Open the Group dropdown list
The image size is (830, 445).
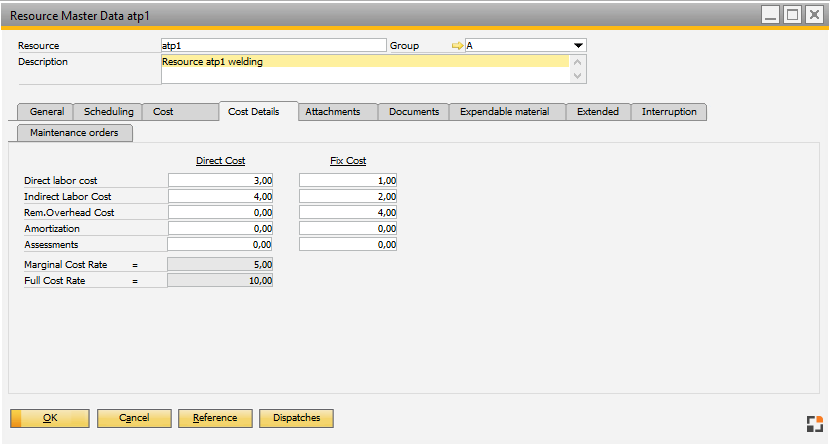[x=578, y=46]
